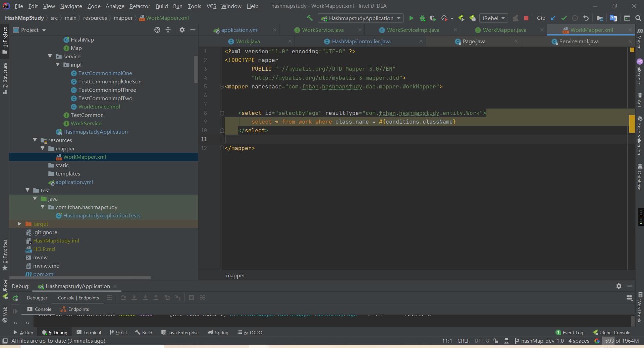Click the Git rollback undo arrow
Screen dimensions: 644x348
586,18
